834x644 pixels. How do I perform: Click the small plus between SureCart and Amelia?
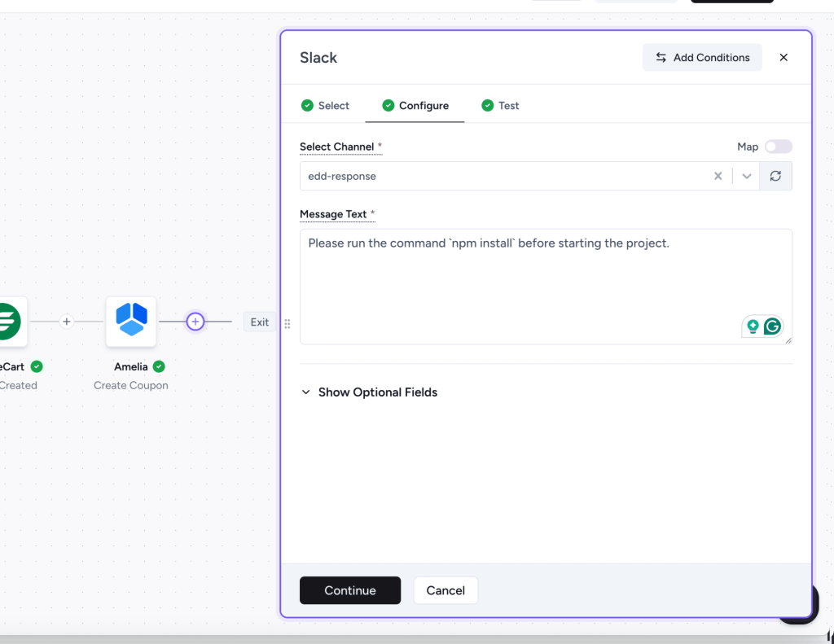pyautogui.click(x=67, y=322)
